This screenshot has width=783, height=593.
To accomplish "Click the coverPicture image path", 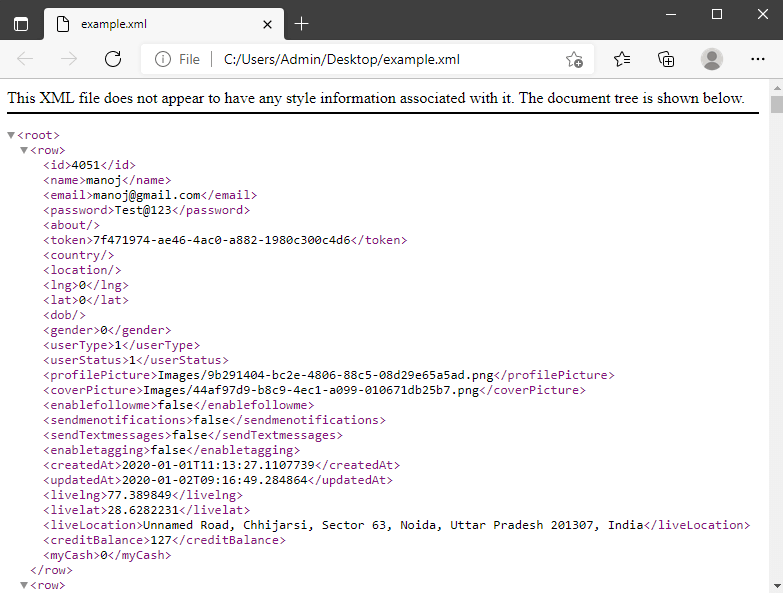I will coord(311,390).
